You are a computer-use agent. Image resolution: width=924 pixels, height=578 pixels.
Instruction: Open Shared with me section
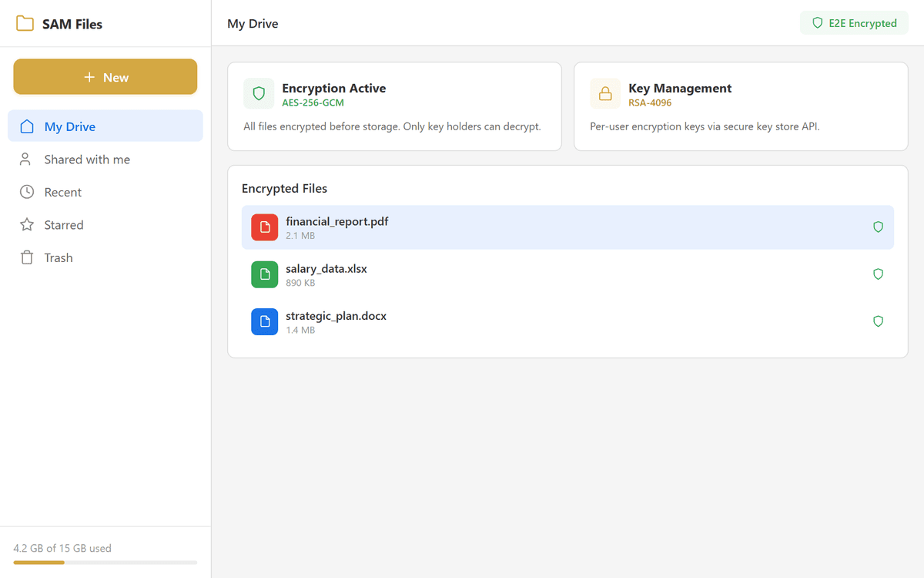[87, 160]
